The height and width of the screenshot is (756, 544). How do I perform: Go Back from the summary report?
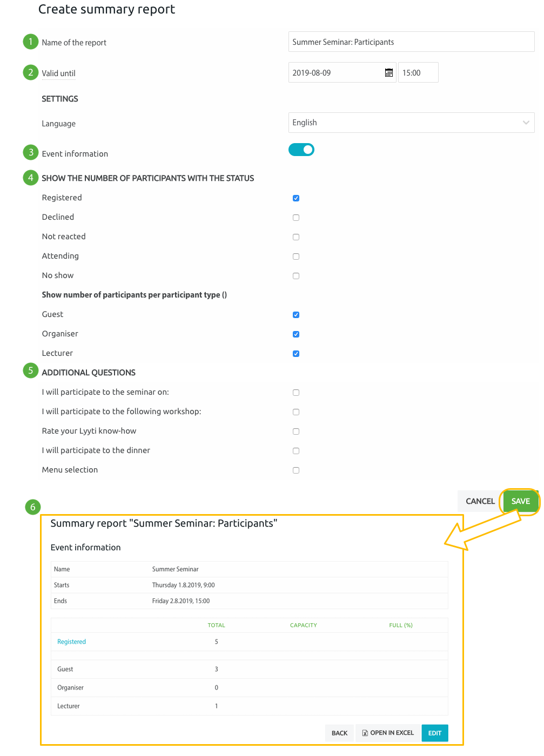pyautogui.click(x=339, y=733)
